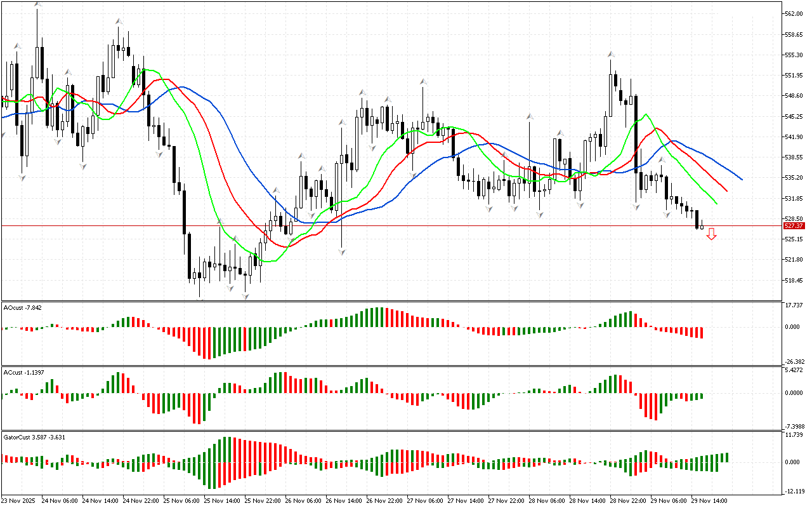Click the down fractal below the 28 Nov 22:00 drop

click(x=636, y=206)
